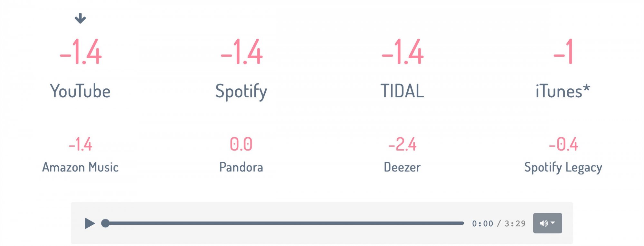Click the -1 value above iTunes
The image size is (644, 246).
pyautogui.click(x=563, y=52)
